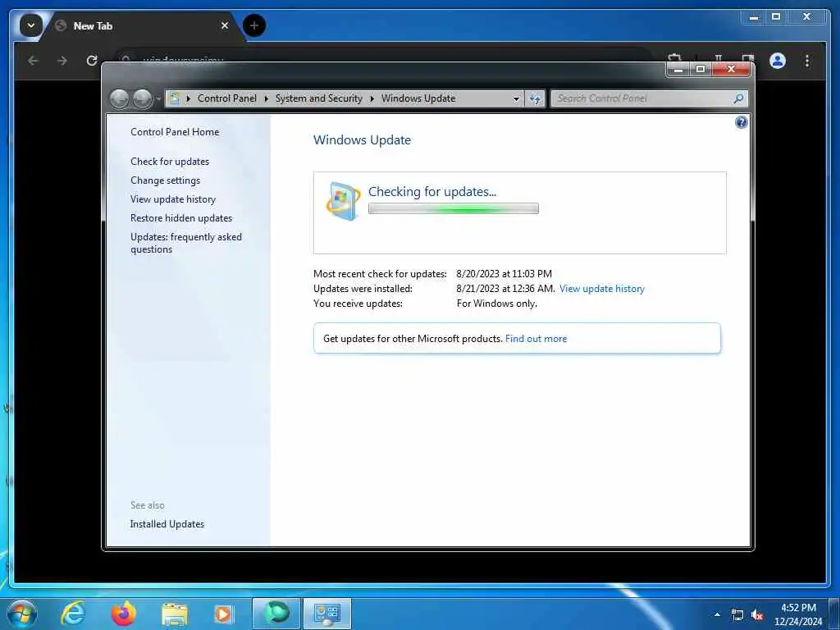840x630 pixels.
Task: Reload the page in the browser window
Action: tap(92, 61)
